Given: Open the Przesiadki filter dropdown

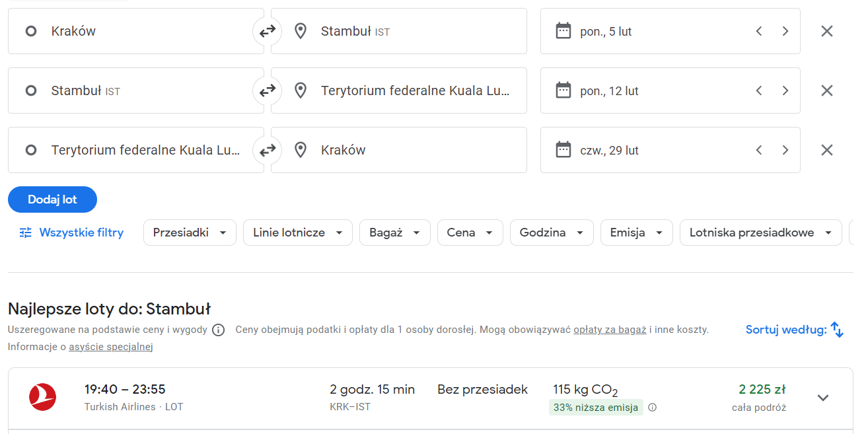Looking at the screenshot, I should [190, 233].
